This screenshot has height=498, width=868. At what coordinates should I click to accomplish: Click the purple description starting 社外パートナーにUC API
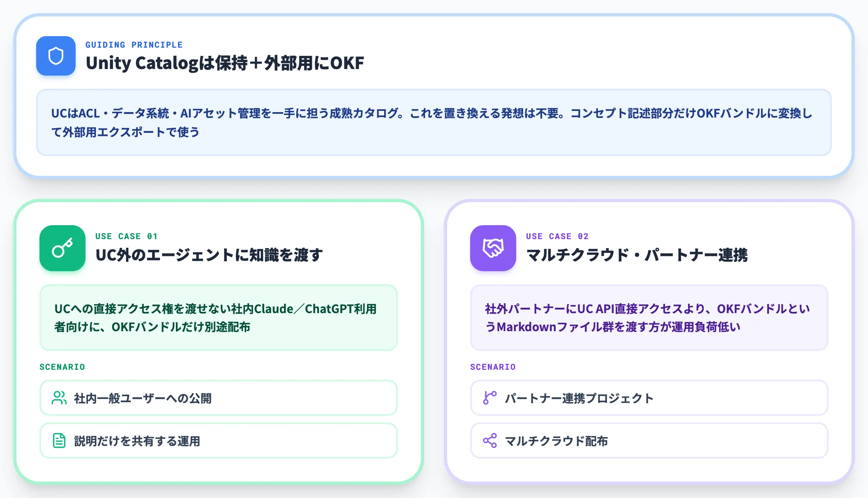point(647,318)
